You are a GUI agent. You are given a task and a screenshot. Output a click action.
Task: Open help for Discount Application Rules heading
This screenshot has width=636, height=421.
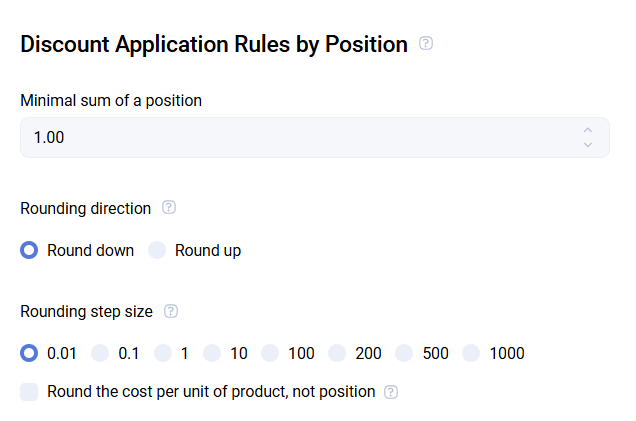click(x=426, y=44)
